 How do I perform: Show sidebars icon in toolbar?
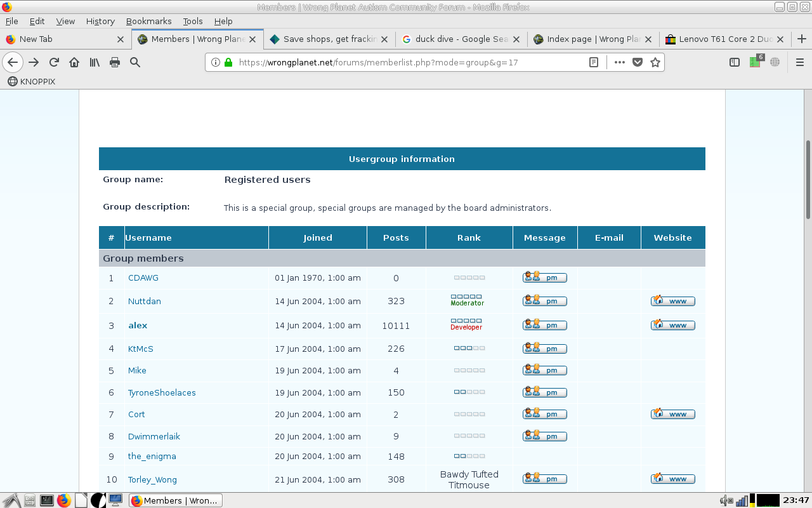(x=735, y=62)
